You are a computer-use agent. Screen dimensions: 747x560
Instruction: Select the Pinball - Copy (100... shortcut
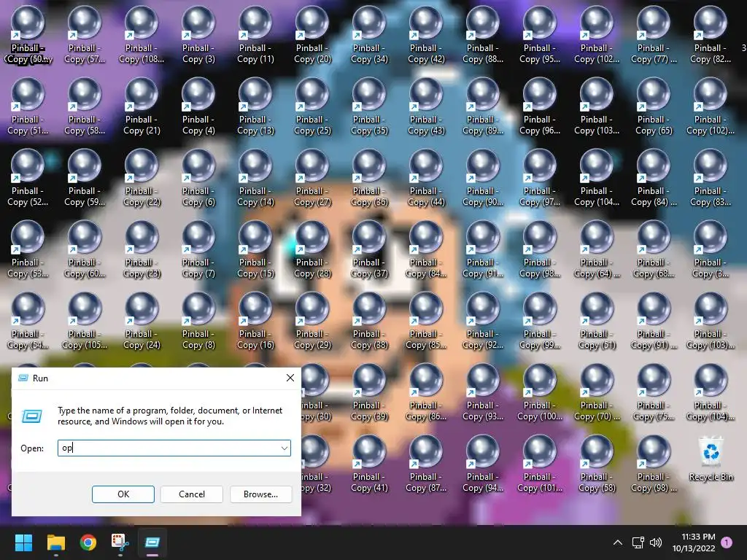pos(540,392)
